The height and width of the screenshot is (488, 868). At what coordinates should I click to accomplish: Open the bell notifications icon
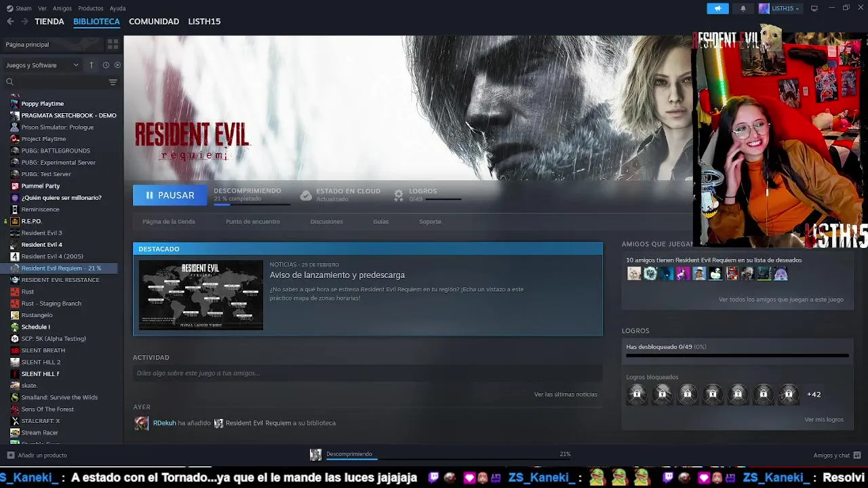[x=743, y=8]
